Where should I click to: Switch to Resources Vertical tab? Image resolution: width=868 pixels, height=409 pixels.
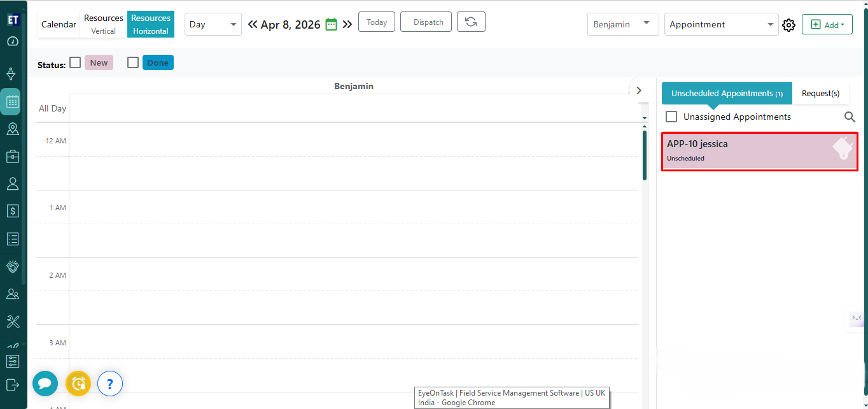click(104, 24)
